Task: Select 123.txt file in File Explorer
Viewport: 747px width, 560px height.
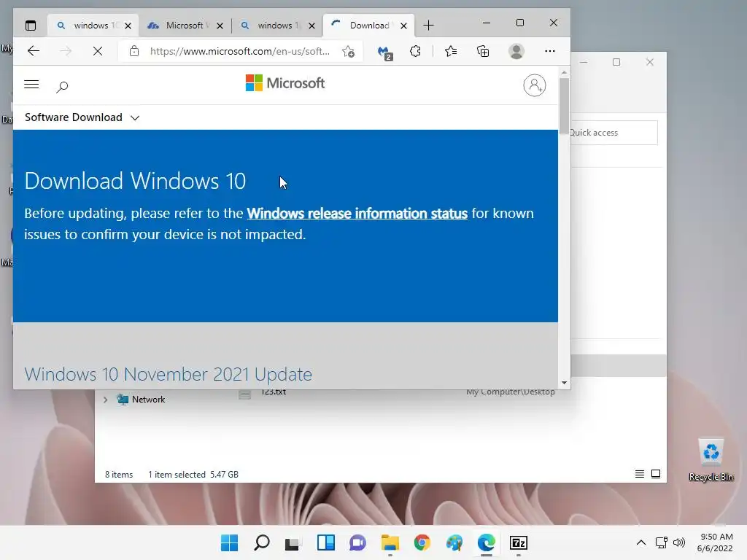Action: tap(274, 392)
